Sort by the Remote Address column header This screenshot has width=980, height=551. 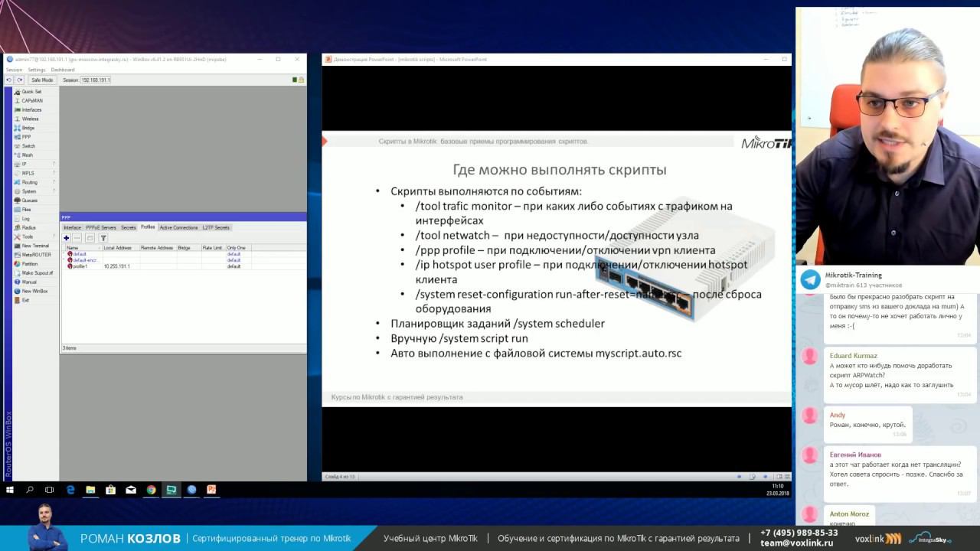pos(158,248)
